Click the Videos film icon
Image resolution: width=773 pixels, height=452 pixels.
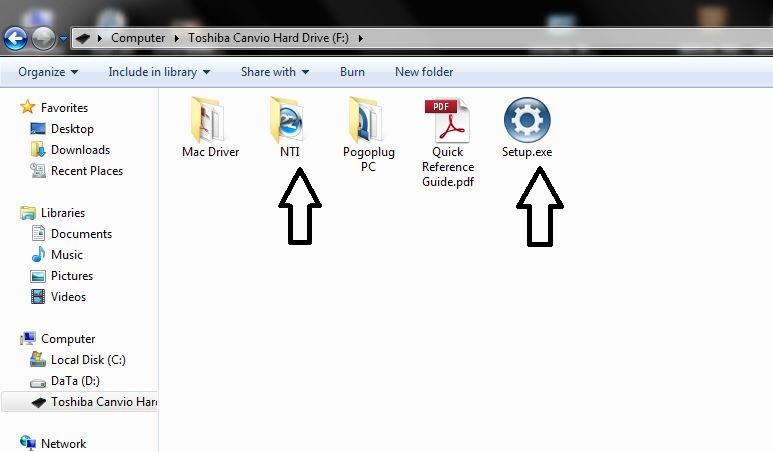[38, 296]
